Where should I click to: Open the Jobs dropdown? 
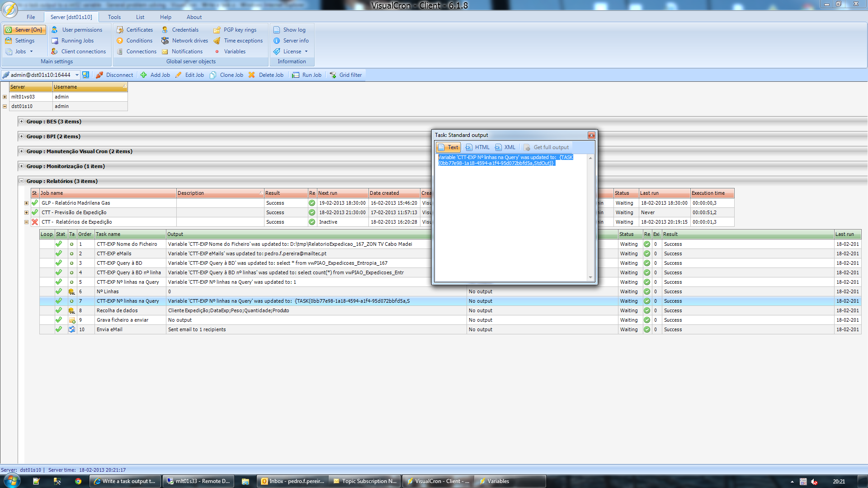pyautogui.click(x=19, y=52)
